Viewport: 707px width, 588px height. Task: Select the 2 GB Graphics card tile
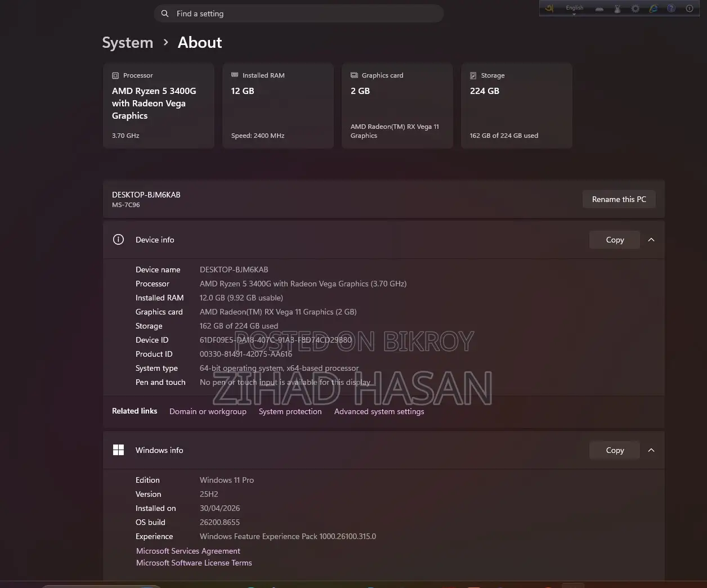click(x=397, y=106)
